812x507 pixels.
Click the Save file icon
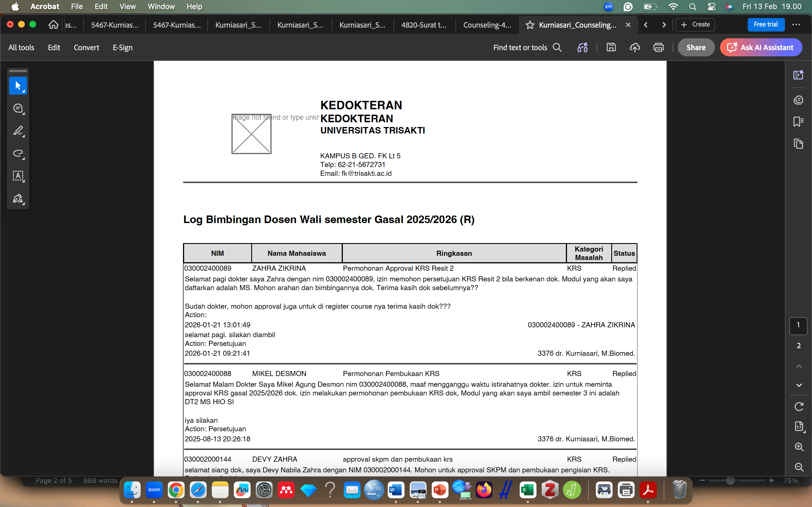pyautogui.click(x=611, y=47)
